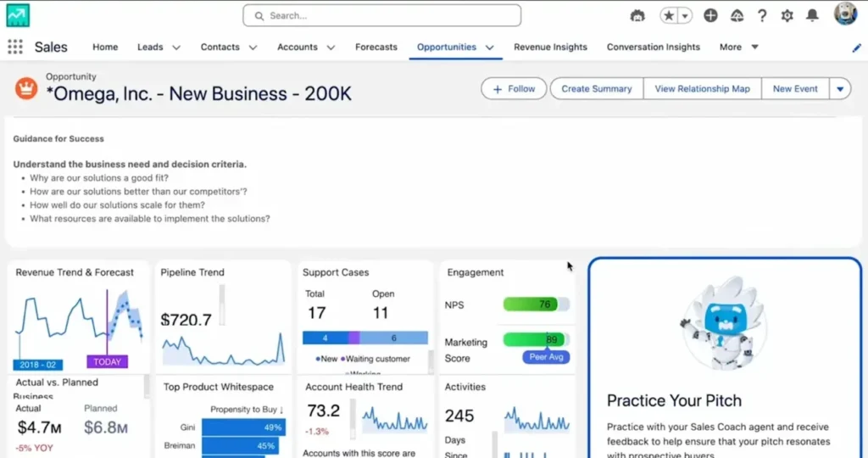Image resolution: width=868 pixels, height=458 pixels.
Task: Click the Breiman 45% propensity bar
Action: coord(240,446)
